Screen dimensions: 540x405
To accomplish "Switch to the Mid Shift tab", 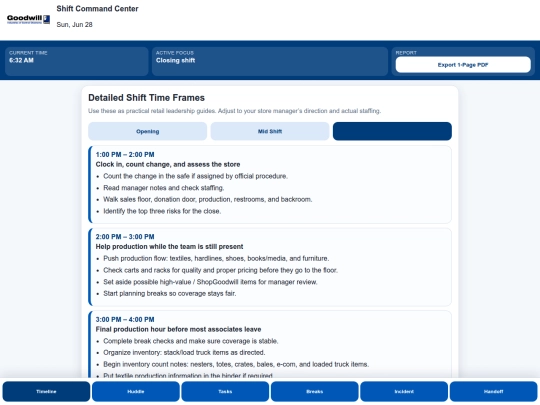I will pos(270,131).
